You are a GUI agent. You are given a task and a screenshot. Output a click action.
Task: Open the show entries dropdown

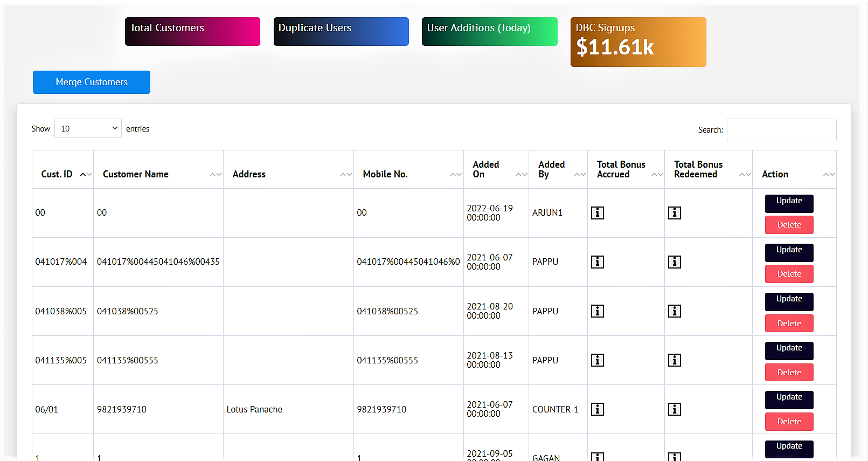tap(88, 128)
